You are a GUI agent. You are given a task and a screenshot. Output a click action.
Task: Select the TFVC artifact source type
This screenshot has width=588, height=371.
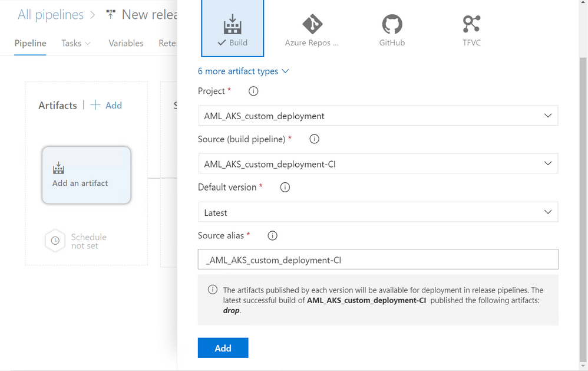click(471, 30)
